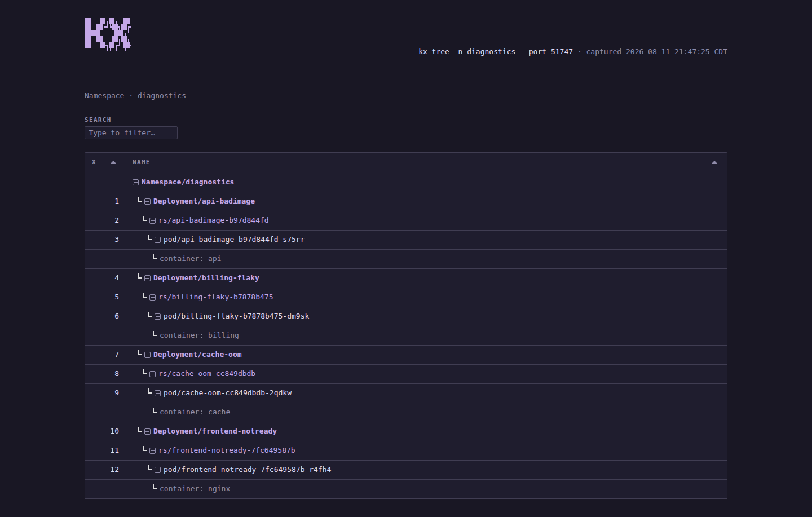Click the Namespace · diagnostics heading
812x517 pixels.
click(135, 96)
